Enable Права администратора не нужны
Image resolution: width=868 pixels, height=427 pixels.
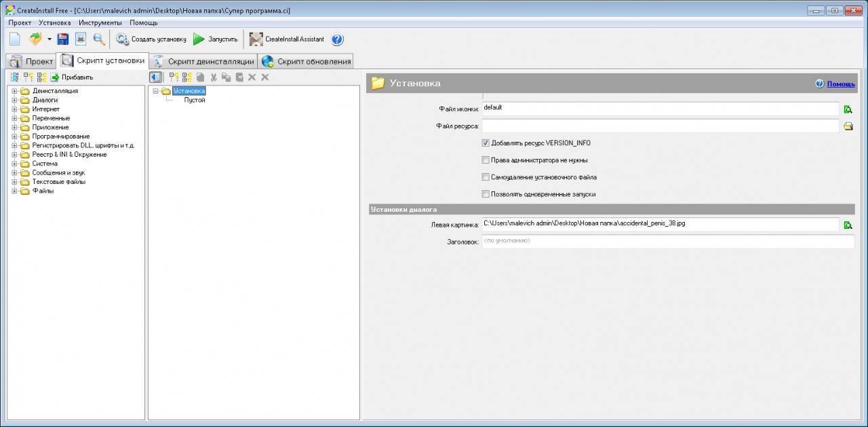tap(486, 160)
